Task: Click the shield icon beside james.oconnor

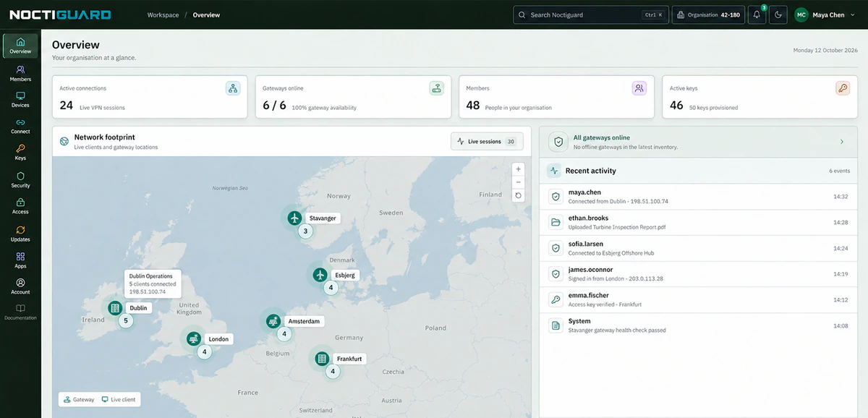Action: (x=556, y=274)
